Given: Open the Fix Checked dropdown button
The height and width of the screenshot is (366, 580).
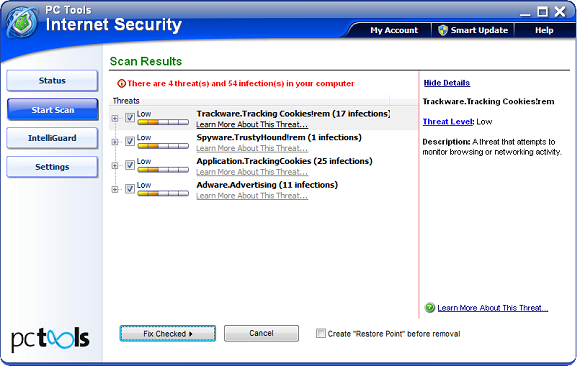Looking at the screenshot, I should pos(168,333).
